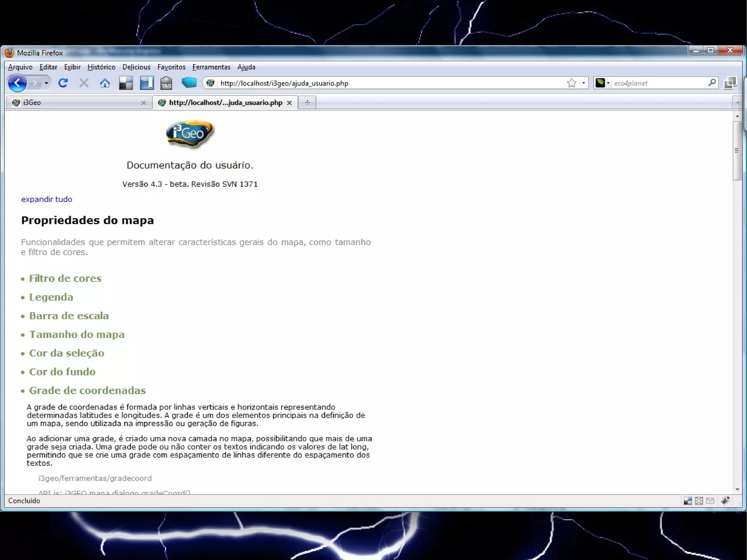Open the back/forward history dropdown arrow

click(x=46, y=83)
